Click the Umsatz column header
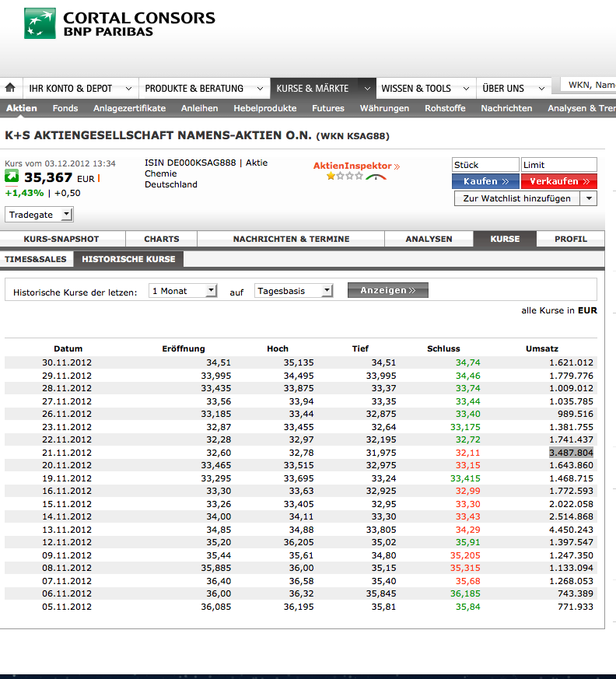The image size is (616, 679). click(542, 348)
